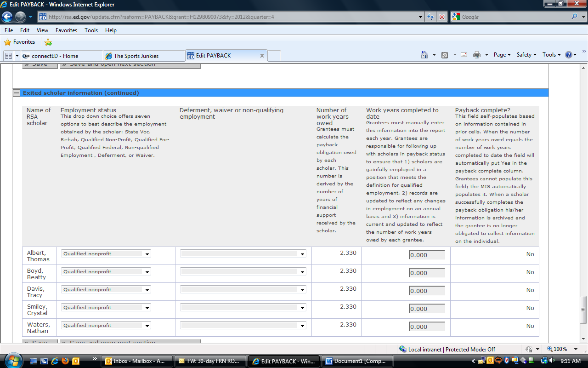Launch Outlook from Quick Launch
588x368 pixels.
pyautogui.click(x=76, y=361)
